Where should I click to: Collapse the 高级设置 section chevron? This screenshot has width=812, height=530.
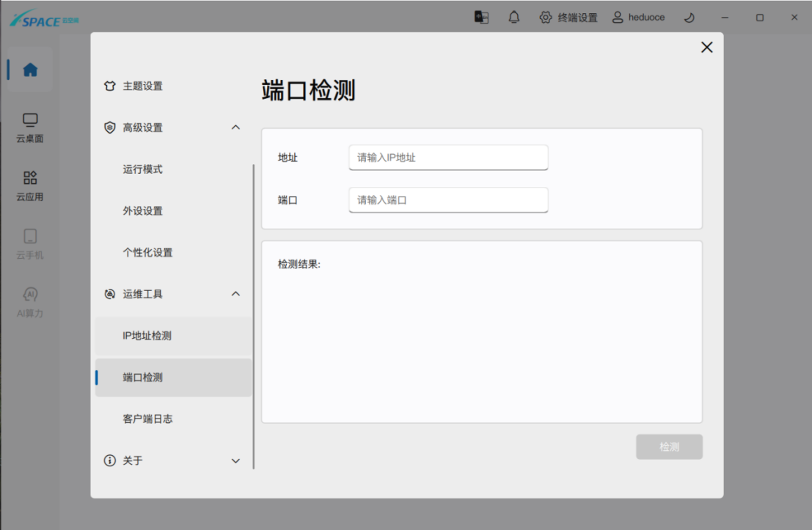(235, 128)
